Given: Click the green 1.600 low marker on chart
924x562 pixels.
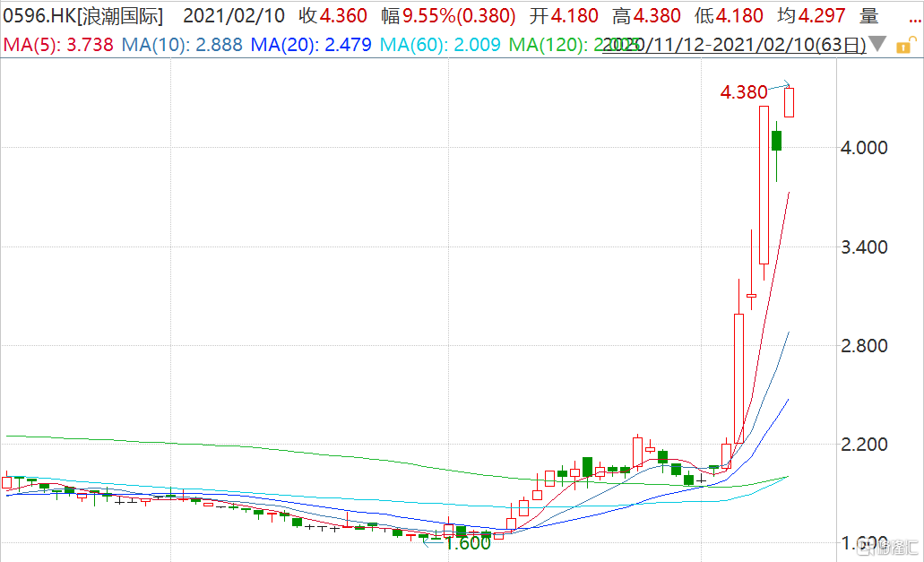Looking at the screenshot, I should 468,542.
